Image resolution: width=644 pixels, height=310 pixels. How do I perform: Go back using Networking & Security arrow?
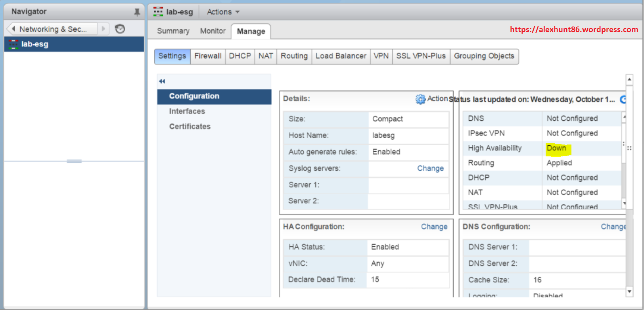click(x=13, y=29)
